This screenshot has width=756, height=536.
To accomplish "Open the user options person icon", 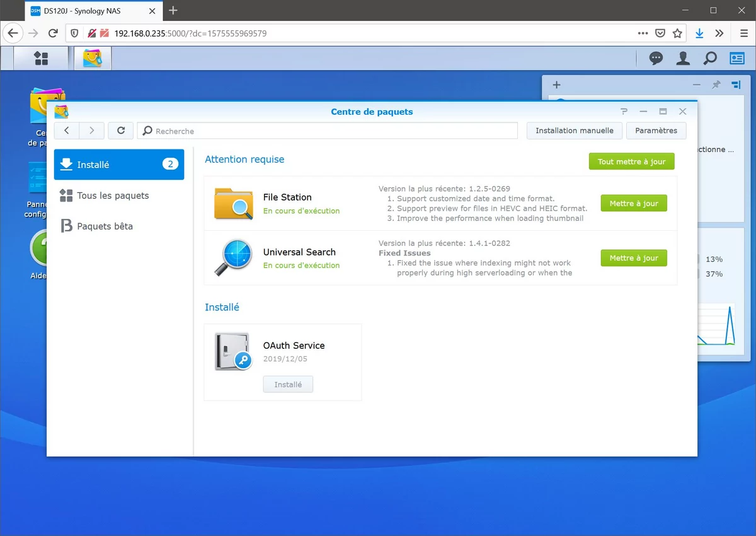I will coord(683,59).
